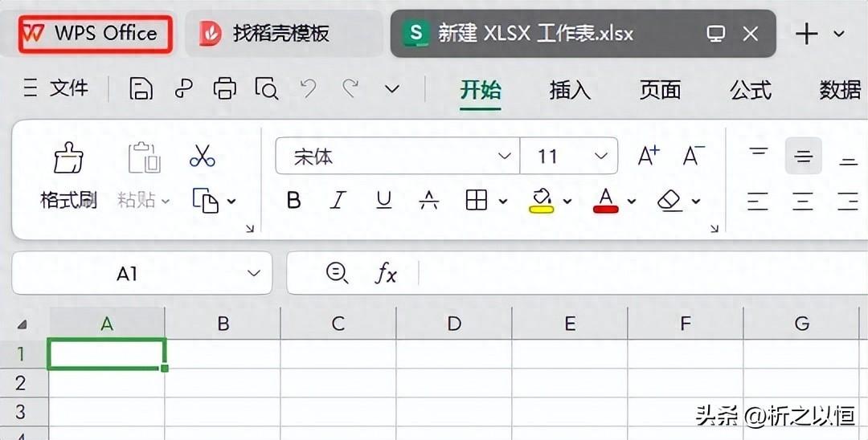The width and height of the screenshot is (868, 440).
Task: Save the workbook with the save icon
Action: point(141,88)
